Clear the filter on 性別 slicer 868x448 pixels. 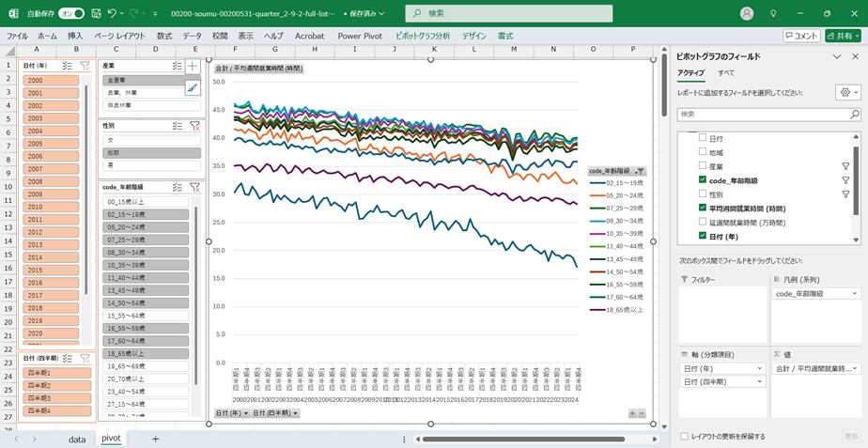194,125
